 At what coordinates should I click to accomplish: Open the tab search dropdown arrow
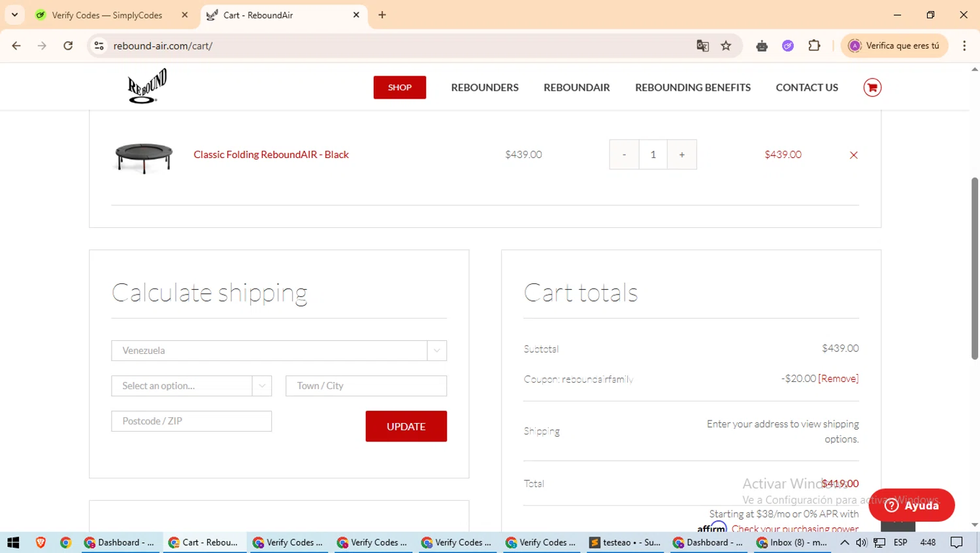pos(14,15)
